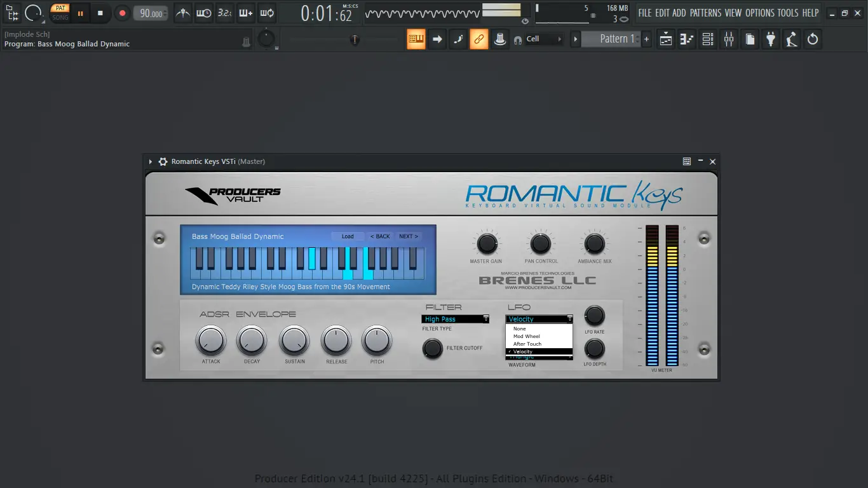
Task: Click the LFO Rate knob
Action: tap(594, 316)
